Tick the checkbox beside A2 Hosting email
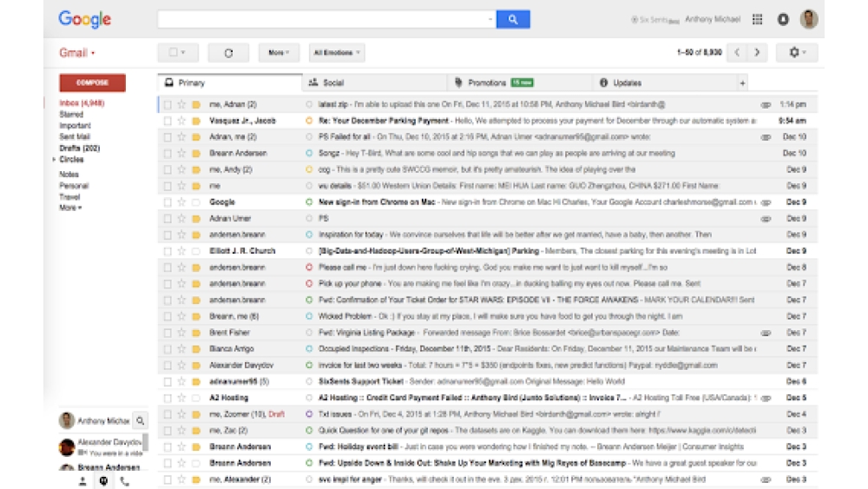The image size is (868, 489). coord(168,398)
